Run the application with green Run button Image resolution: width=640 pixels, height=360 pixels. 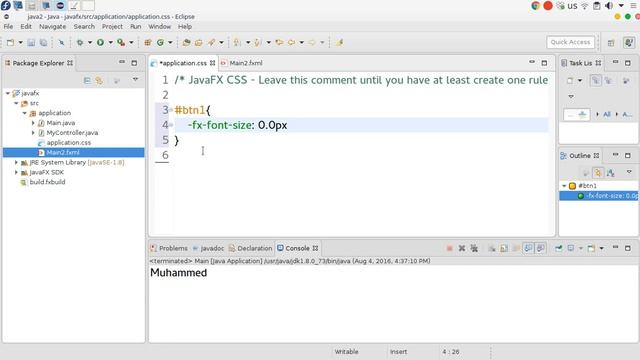[100, 42]
